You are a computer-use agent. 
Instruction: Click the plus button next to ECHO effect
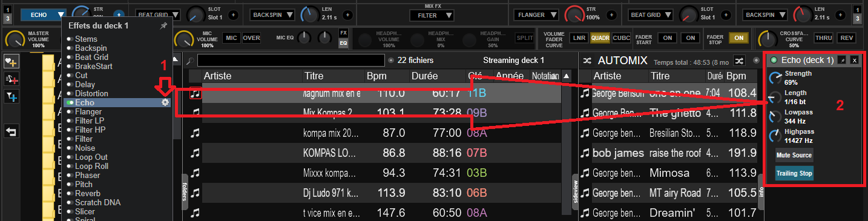click(x=119, y=15)
